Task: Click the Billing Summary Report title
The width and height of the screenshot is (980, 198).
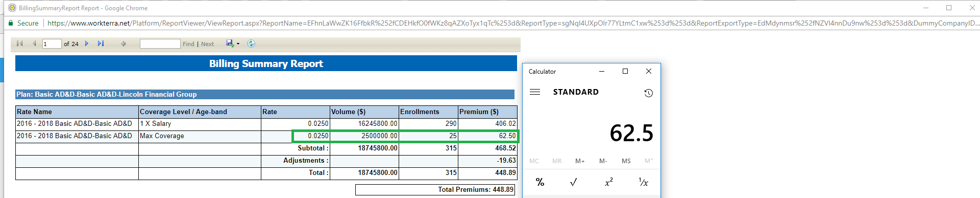Action: (x=266, y=63)
